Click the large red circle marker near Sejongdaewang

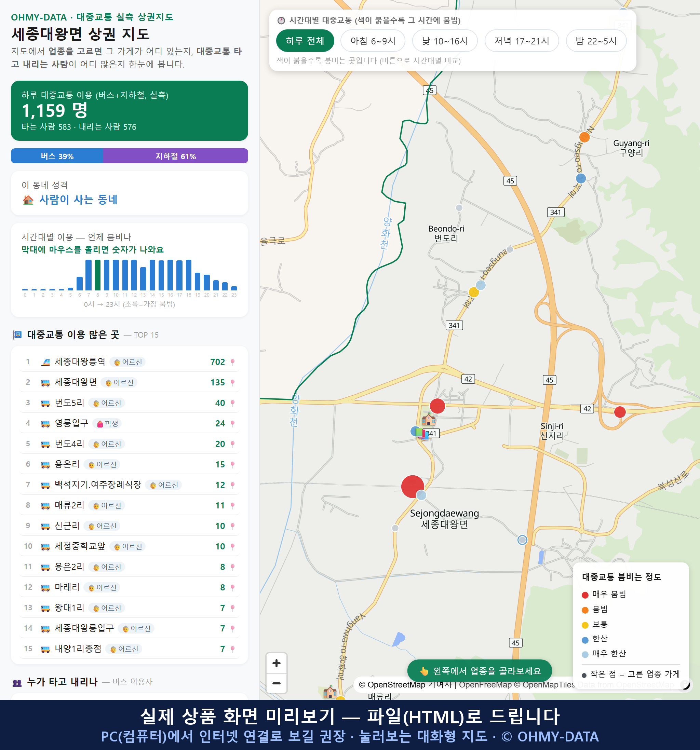pyautogui.click(x=413, y=487)
